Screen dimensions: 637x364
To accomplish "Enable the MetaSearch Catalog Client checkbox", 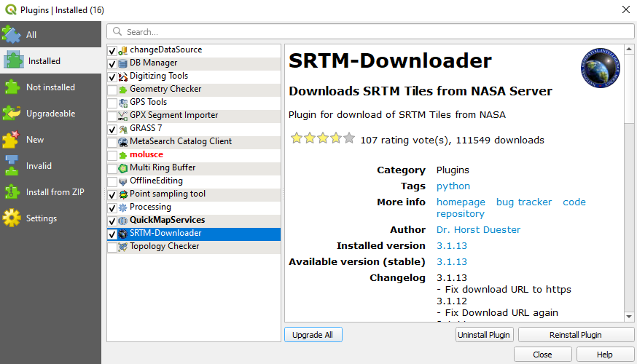I will click(x=112, y=143).
